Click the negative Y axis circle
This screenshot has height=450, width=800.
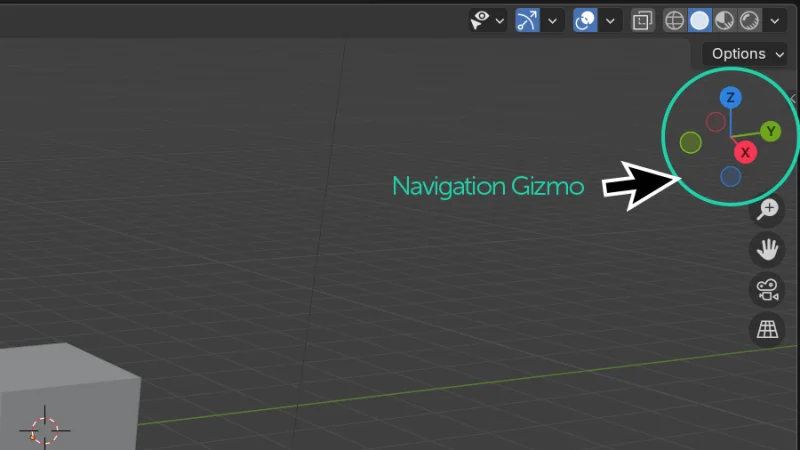(x=691, y=142)
